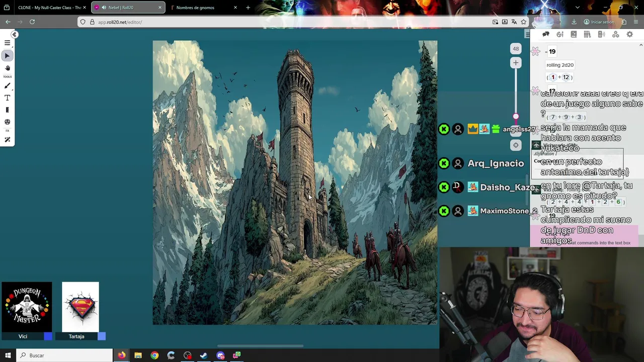Image resolution: width=644 pixels, height=362 pixels.
Task: Open Firefox from the taskbar
Action: [121, 355]
